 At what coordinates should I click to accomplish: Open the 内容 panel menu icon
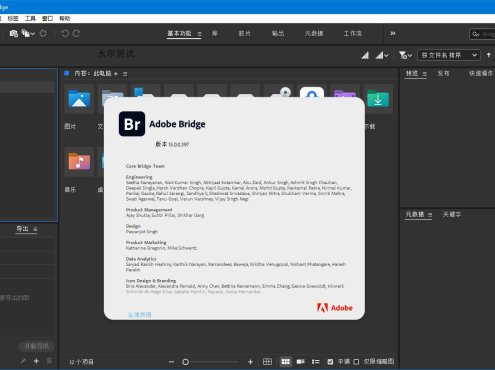(125, 74)
